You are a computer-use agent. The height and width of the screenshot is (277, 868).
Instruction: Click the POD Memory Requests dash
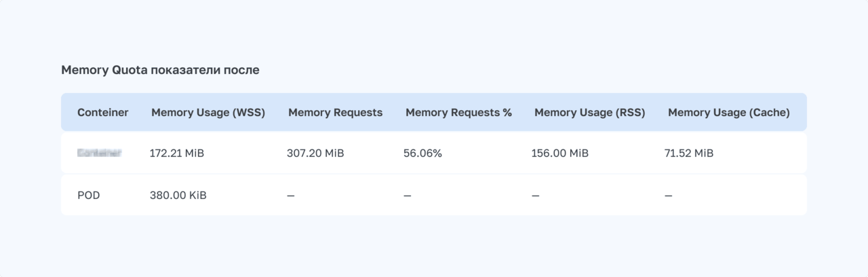tap(291, 196)
